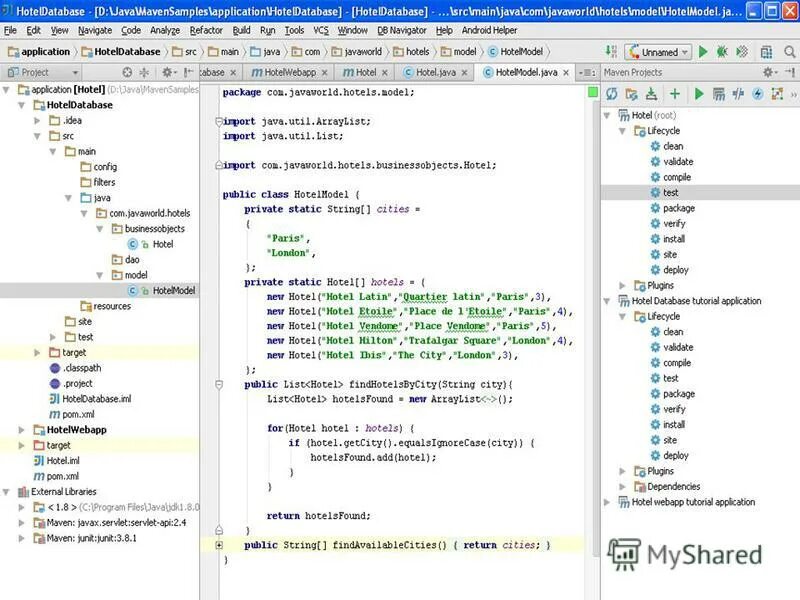Collapse the Lifecycle node under Hotel root

(620, 131)
